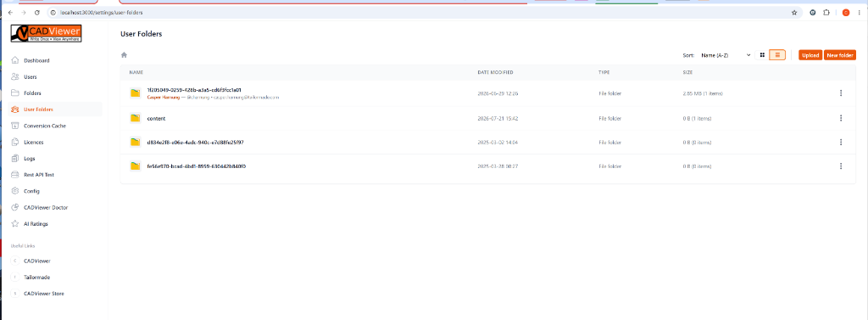Click the browser forward arrow
The image size is (868, 320).
coord(23,12)
